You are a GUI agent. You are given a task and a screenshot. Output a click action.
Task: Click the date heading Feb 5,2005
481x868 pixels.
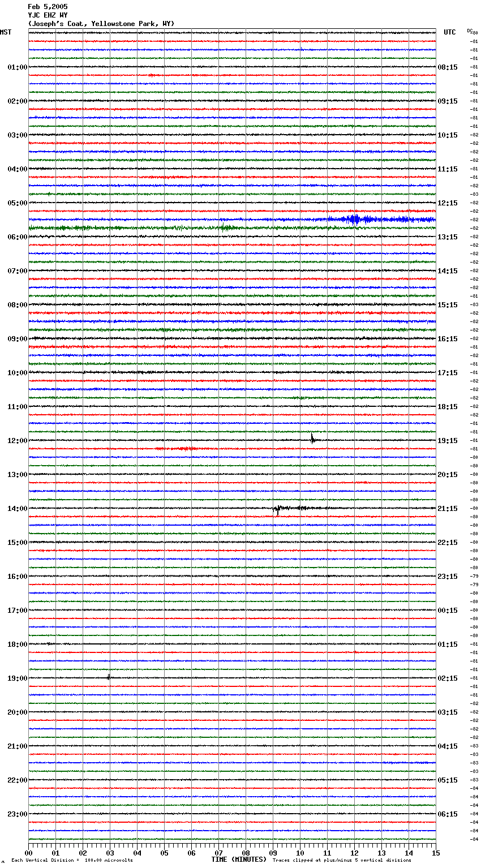click(48, 7)
